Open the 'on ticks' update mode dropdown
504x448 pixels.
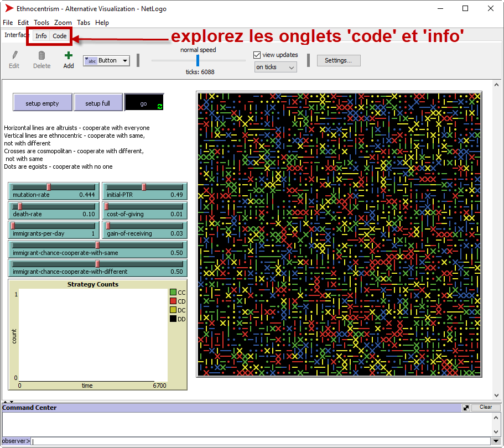276,67
